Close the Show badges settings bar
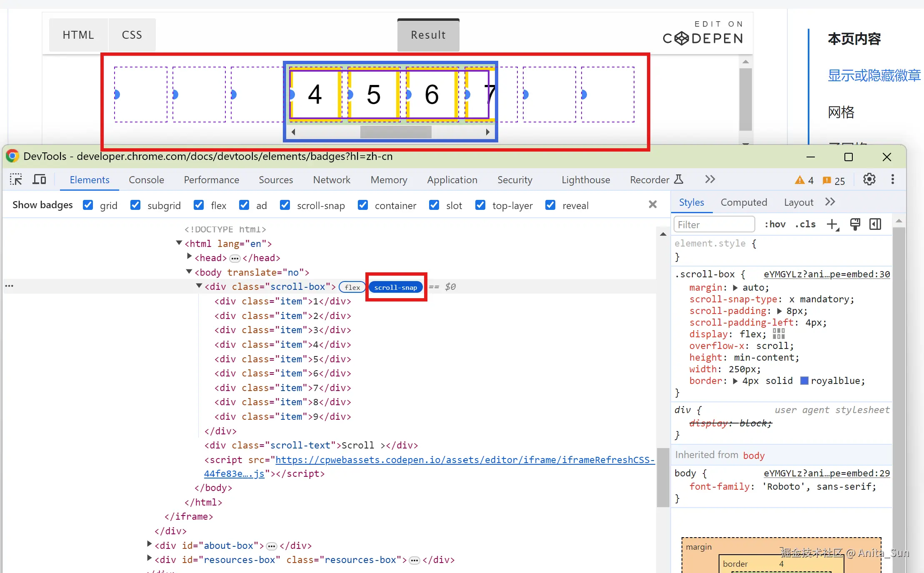This screenshot has height=573, width=924. click(653, 204)
